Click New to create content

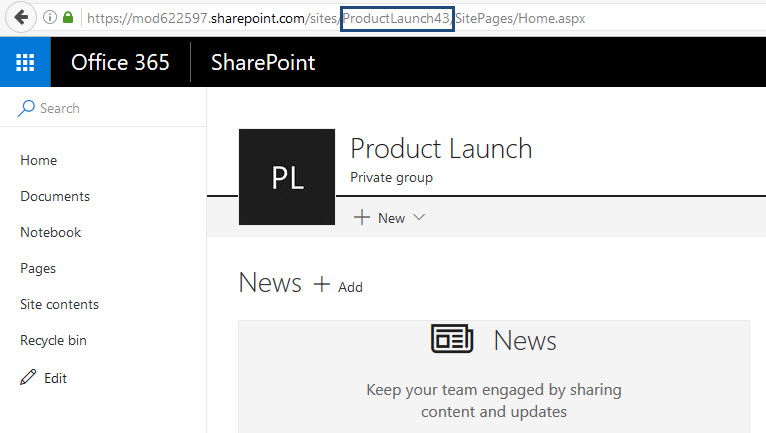(391, 218)
